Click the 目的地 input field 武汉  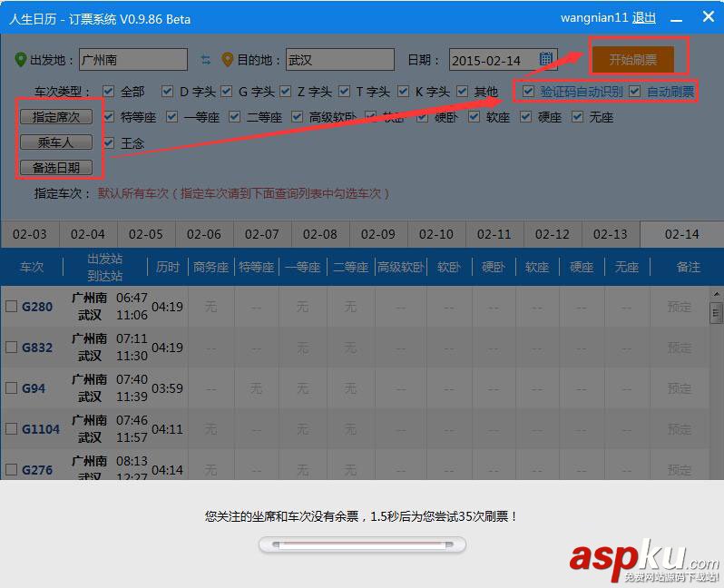pos(340,60)
